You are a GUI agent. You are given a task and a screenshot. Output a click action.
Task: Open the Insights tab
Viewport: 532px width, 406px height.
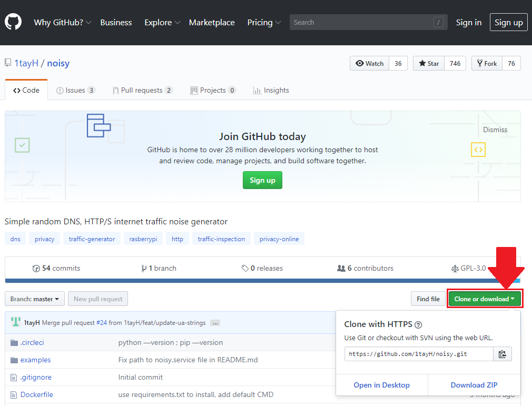pyautogui.click(x=271, y=90)
